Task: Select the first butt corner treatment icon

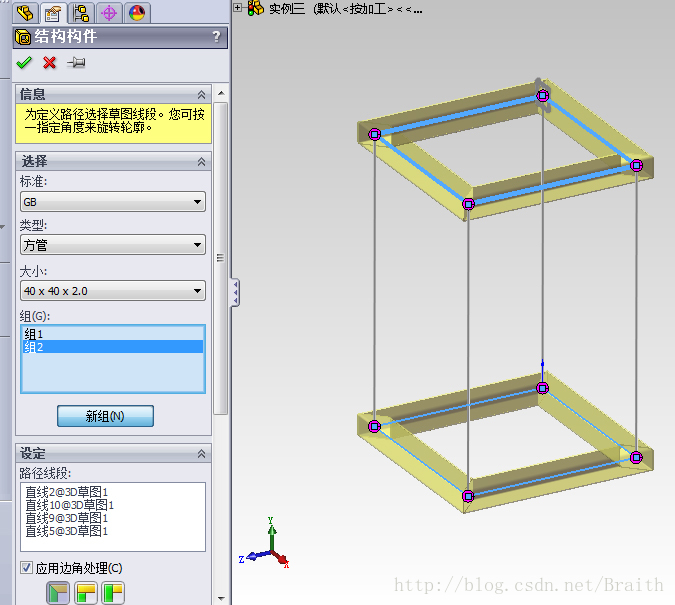Action: pyautogui.click(x=86, y=592)
